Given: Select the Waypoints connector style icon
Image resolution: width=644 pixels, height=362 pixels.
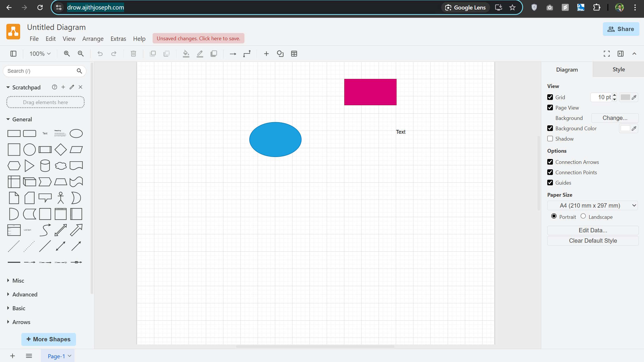Looking at the screenshot, I should [x=247, y=54].
